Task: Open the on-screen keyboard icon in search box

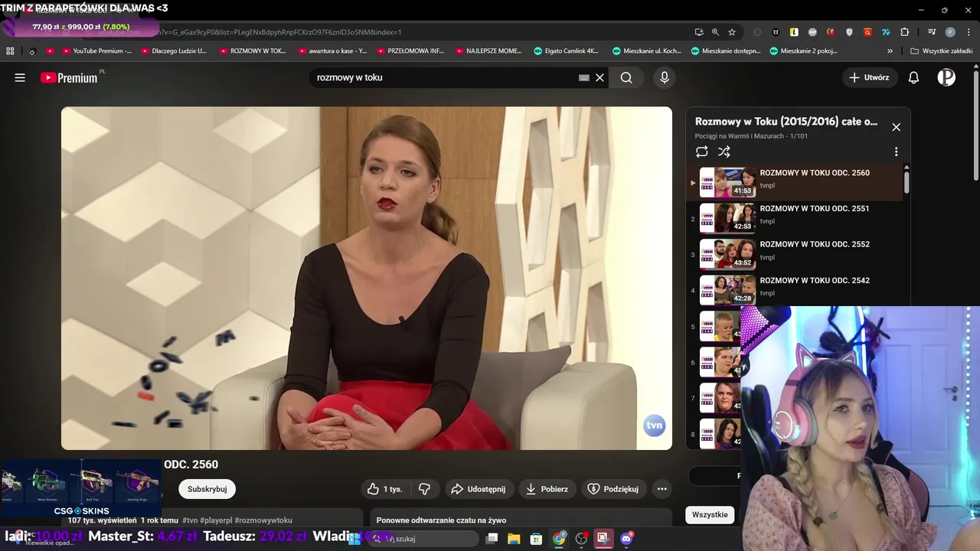Action: click(584, 77)
